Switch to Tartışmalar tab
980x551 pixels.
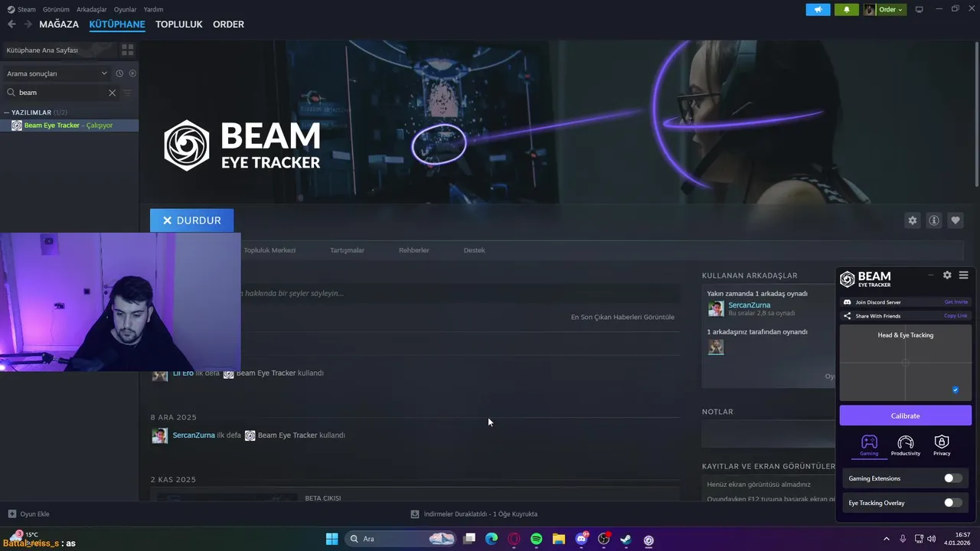pyautogui.click(x=347, y=250)
